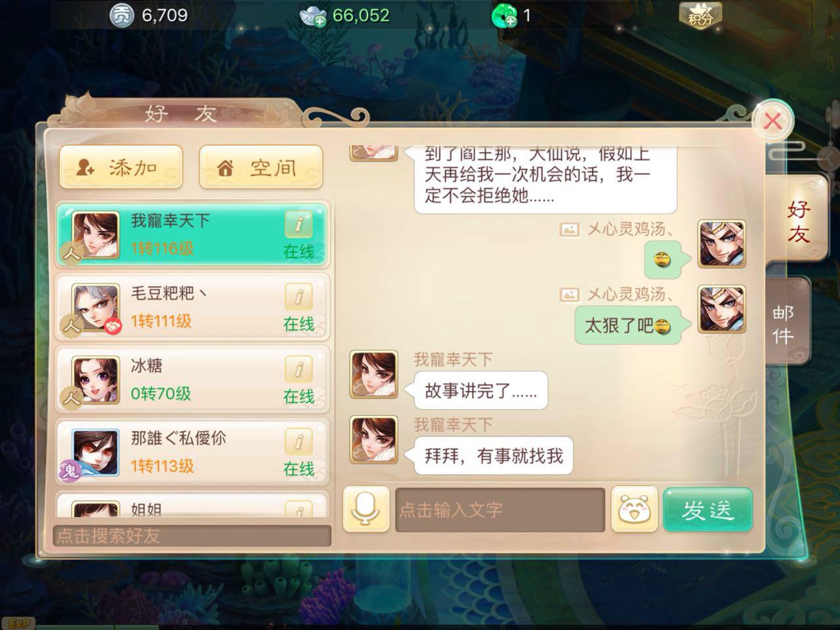Select the 好友 friends side tab
Image resolution: width=840 pixels, height=630 pixels.
tap(797, 220)
